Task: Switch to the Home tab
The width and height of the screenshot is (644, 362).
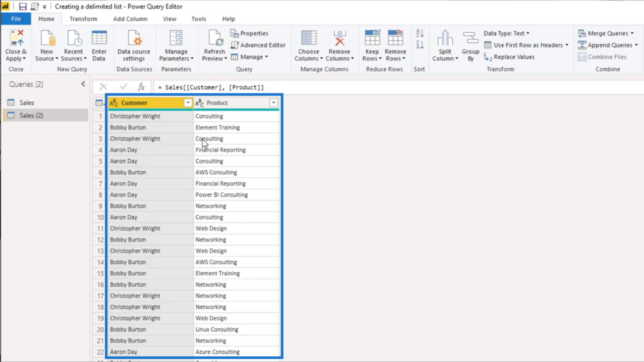Action: [46, 19]
